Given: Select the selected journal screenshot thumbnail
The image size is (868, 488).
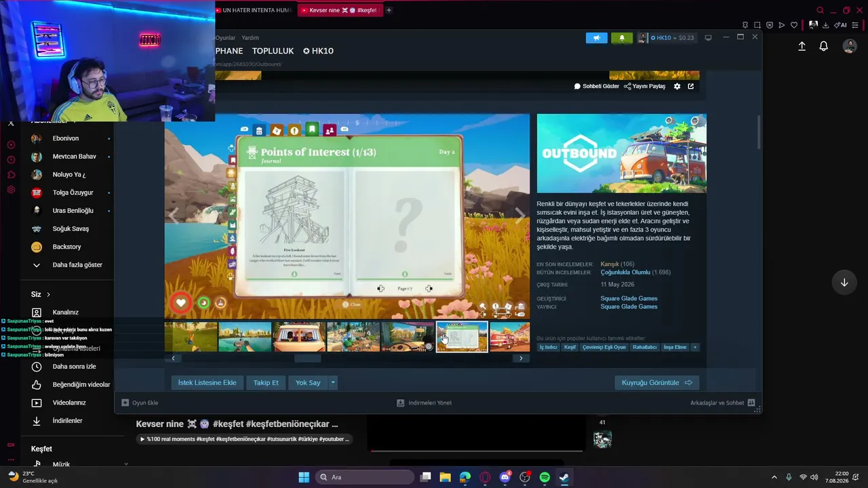Looking at the screenshot, I should click(462, 337).
